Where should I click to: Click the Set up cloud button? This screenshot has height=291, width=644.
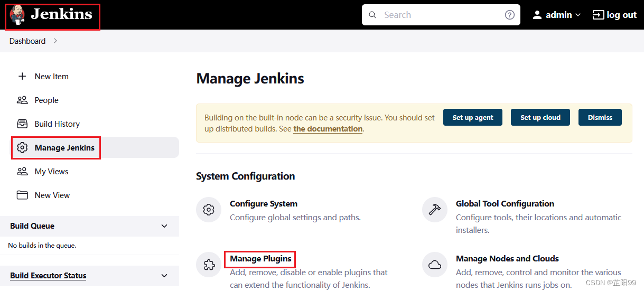pos(540,117)
